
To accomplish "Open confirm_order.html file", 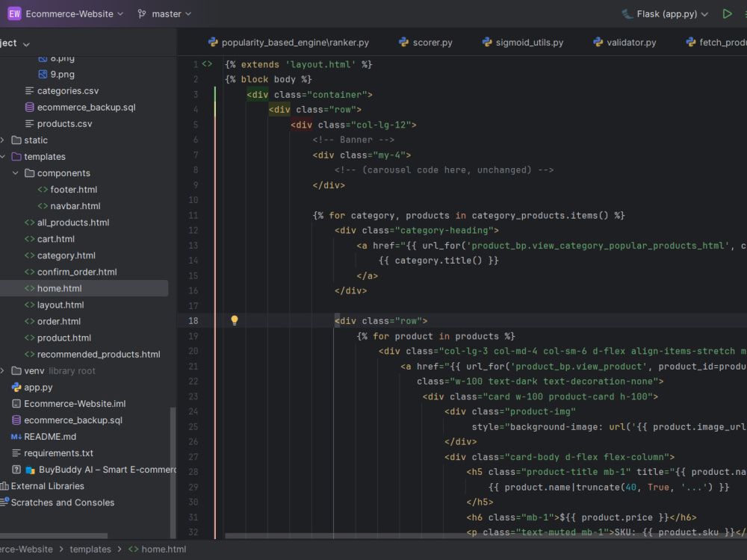I will pos(77,272).
